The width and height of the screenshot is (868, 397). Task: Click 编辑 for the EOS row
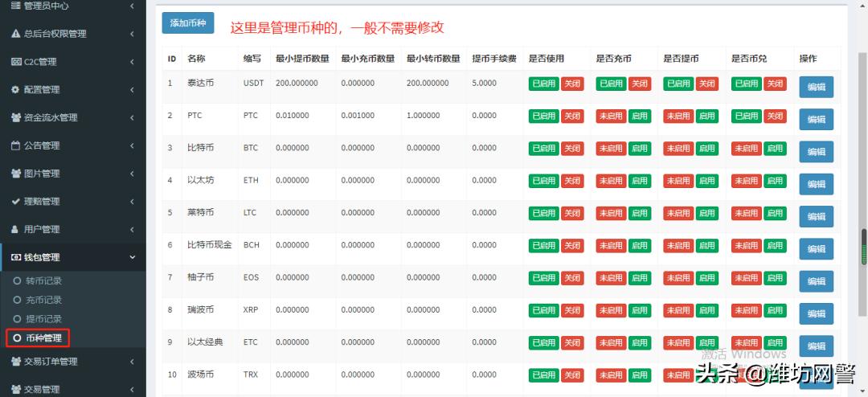point(816,281)
